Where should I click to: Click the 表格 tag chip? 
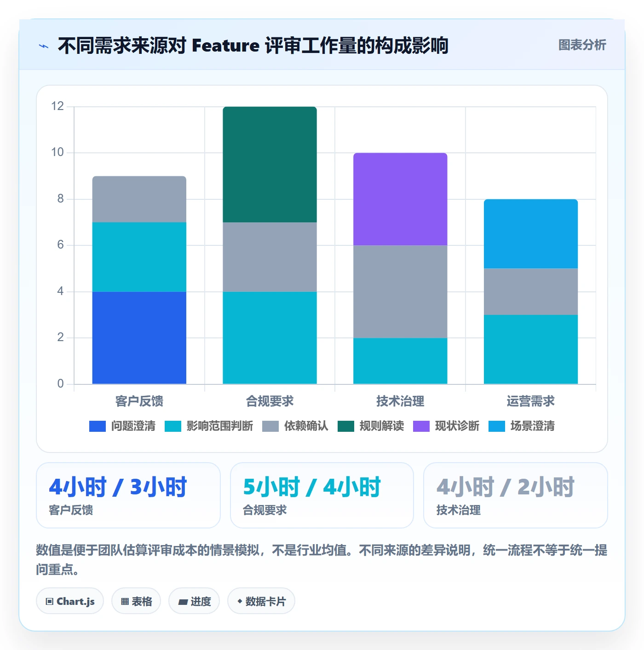pos(136,601)
